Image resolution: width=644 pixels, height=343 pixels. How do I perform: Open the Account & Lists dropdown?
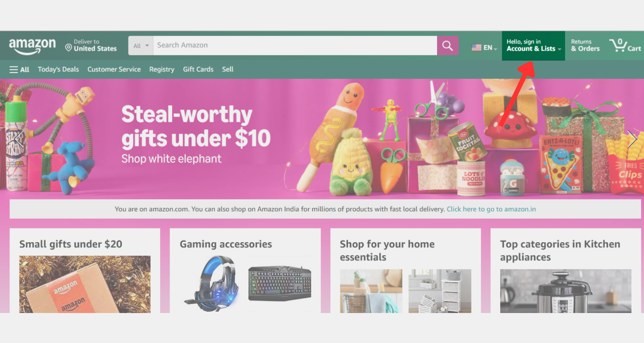(534, 45)
